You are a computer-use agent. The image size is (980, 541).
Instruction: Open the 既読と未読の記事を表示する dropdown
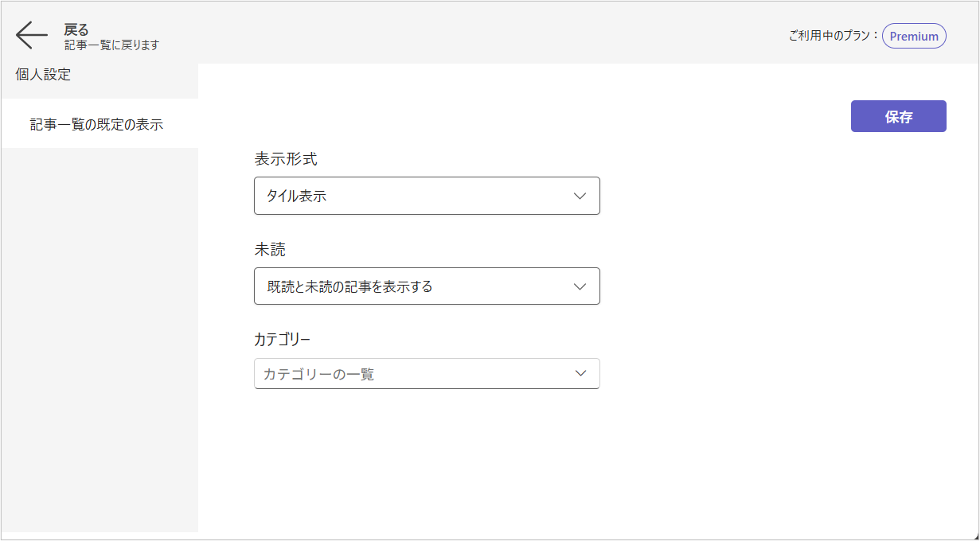tap(414, 286)
